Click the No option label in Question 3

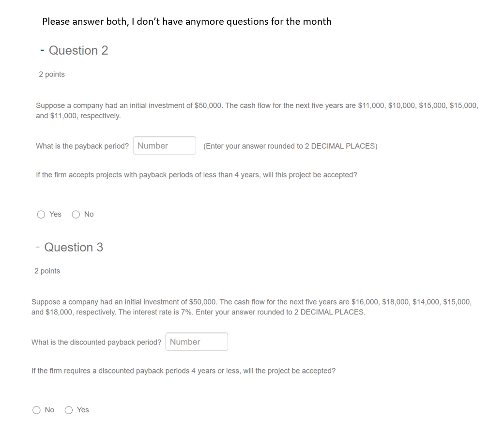coord(49,409)
